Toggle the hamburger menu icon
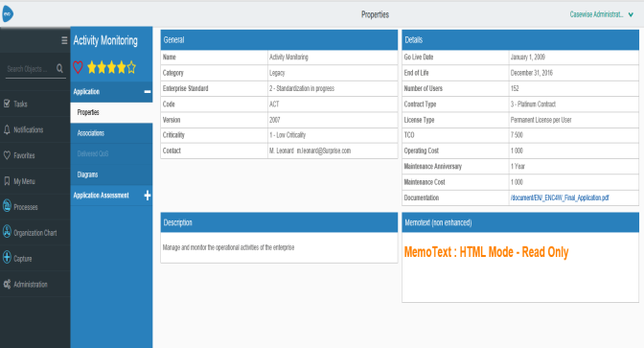Viewport: 644px width, 348px height. click(x=64, y=40)
